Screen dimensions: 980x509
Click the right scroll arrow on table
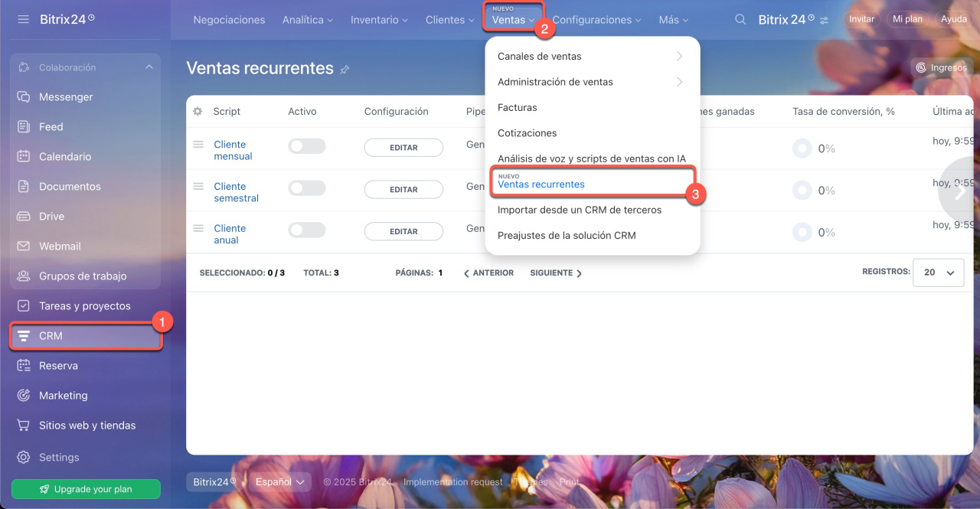click(960, 191)
